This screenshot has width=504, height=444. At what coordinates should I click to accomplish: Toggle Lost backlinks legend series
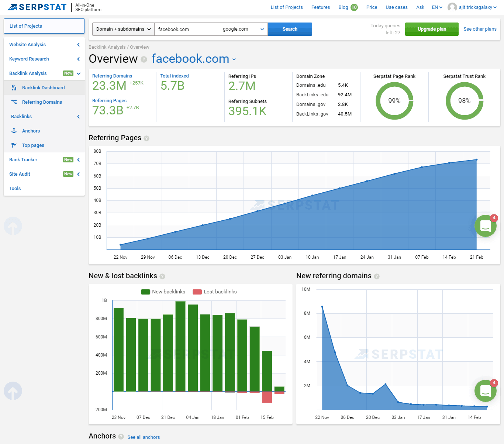(x=215, y=292)
